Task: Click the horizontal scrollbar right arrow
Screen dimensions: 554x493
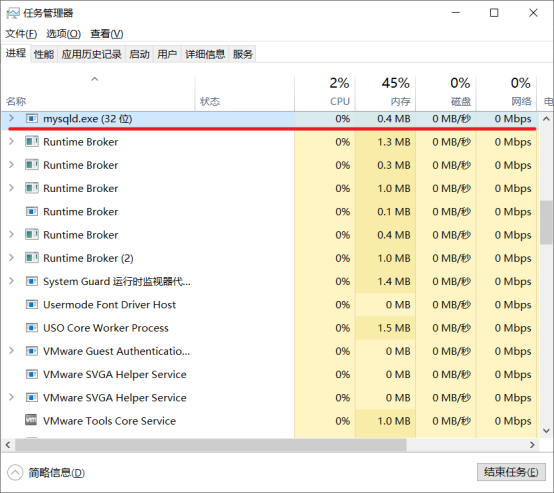Action: (532, 445)
